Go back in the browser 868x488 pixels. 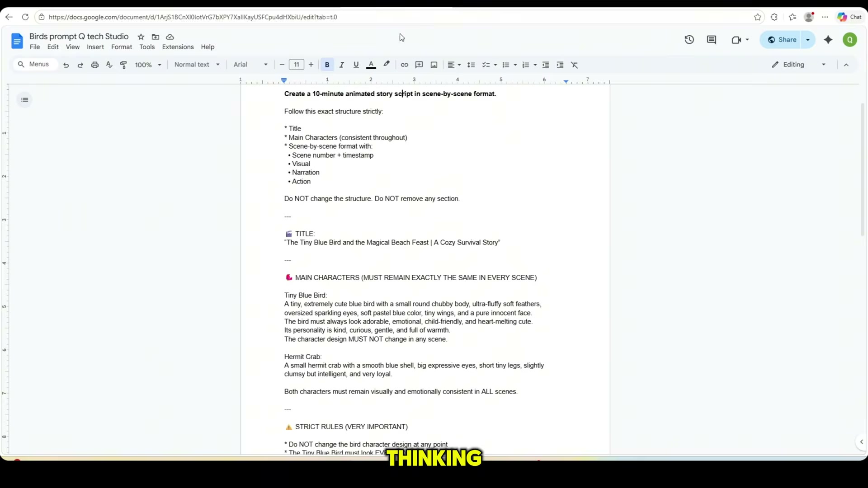coord(9,17)
